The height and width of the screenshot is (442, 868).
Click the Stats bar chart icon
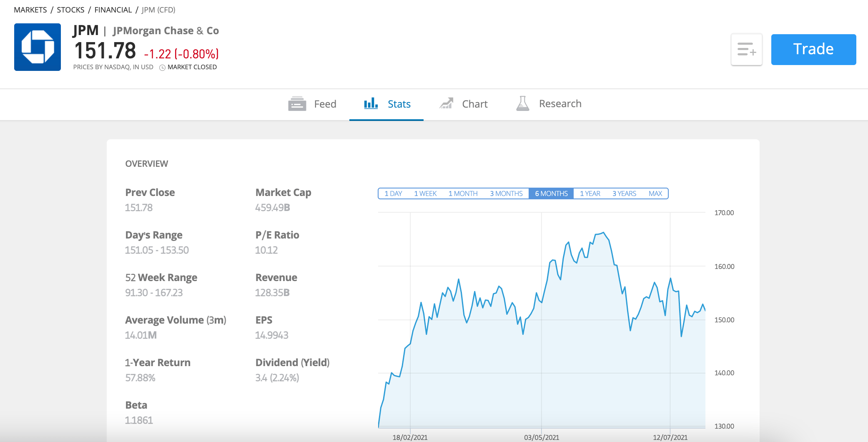371,103
